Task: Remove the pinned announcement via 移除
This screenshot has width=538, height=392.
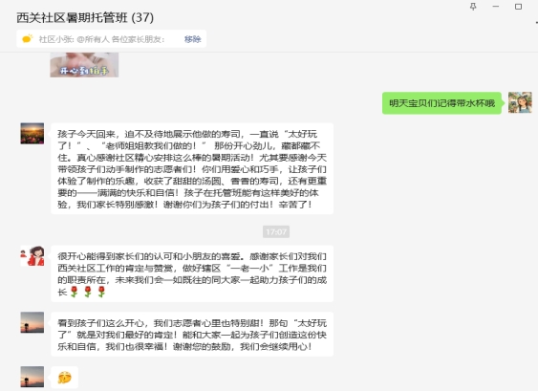Action: pyautogui.click(x=192, y=39)
